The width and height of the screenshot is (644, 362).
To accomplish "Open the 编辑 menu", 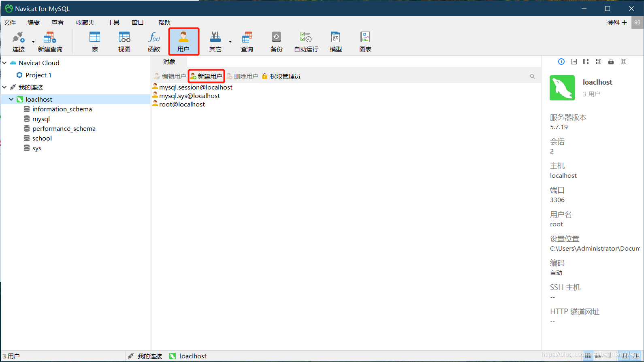I will (x=34, y=22).
